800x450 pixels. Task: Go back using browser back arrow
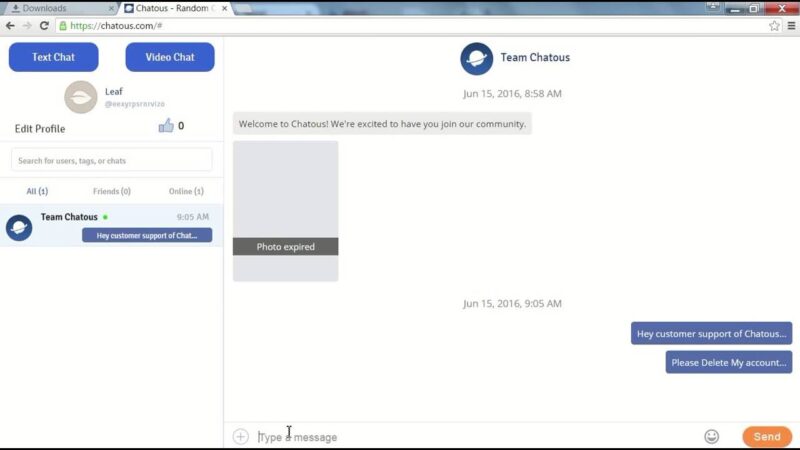click(11, 26)
